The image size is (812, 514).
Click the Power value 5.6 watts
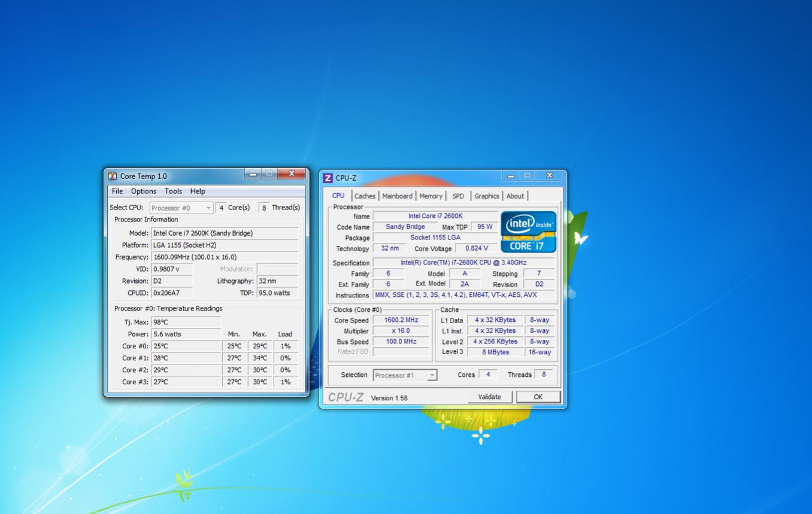click(x=186, y=334)
